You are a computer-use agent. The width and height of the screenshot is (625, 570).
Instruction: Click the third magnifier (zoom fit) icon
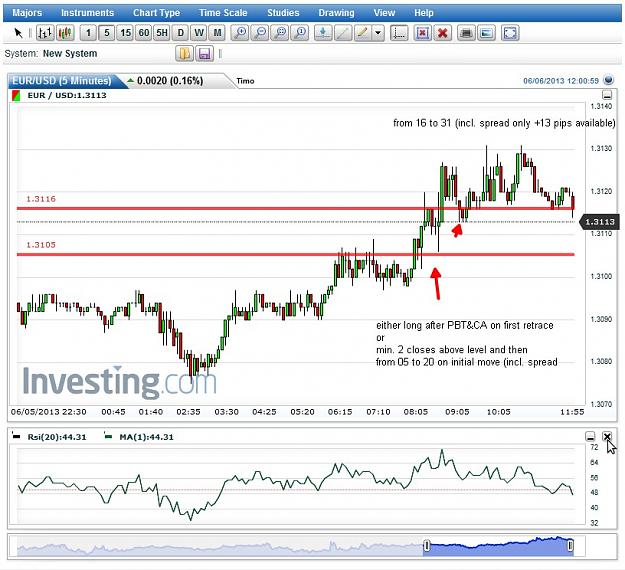pos(281,33)
